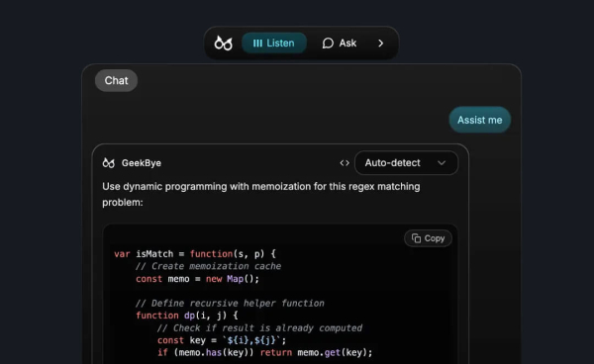Screen dimensions: 594x364
Task: Click the GeekBye name label in response
Action: pos(142,163)
